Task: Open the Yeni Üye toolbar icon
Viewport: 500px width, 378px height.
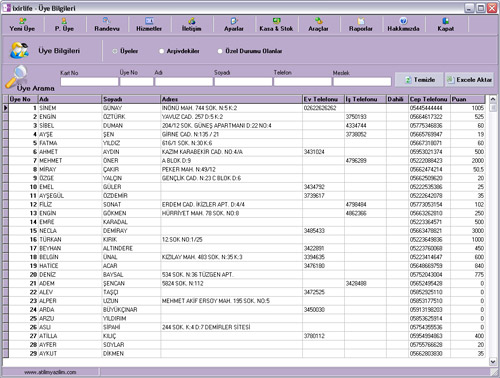Action: [x=22, y=21]
